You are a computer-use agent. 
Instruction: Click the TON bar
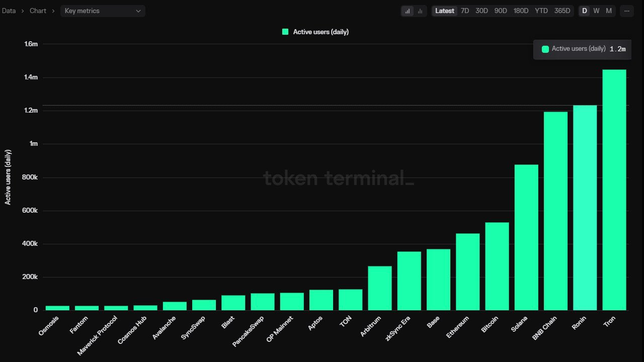coord(351,300)
